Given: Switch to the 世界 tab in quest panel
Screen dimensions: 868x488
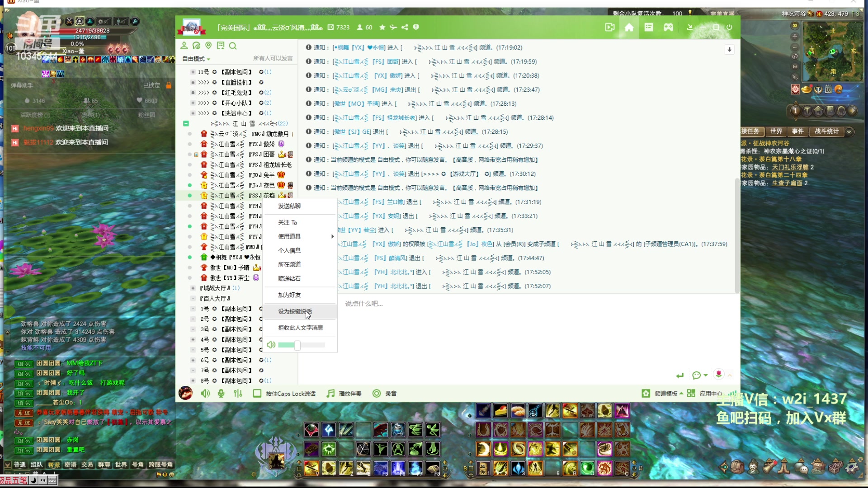Looking at the screenshot, I should pyautogui.click(x=776, y=131).
